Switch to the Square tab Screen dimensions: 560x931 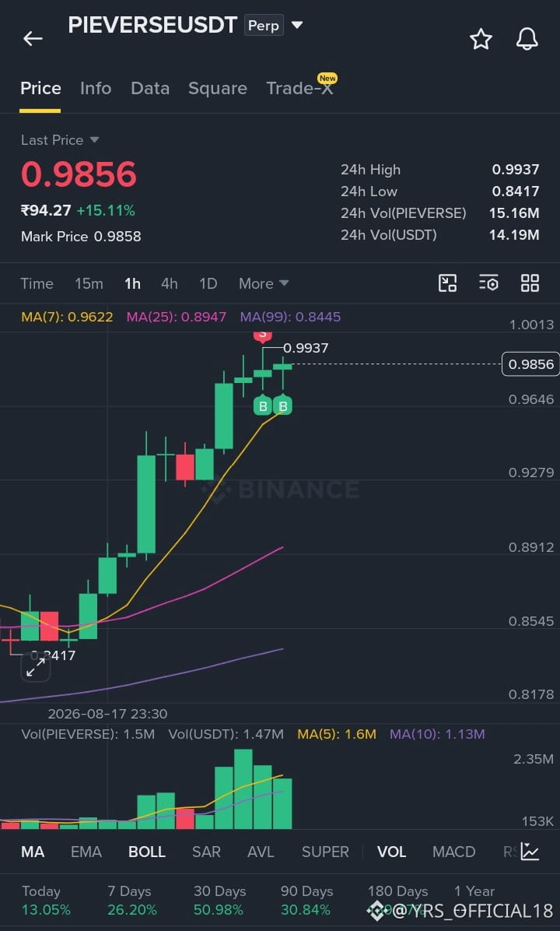coord(218,89)
